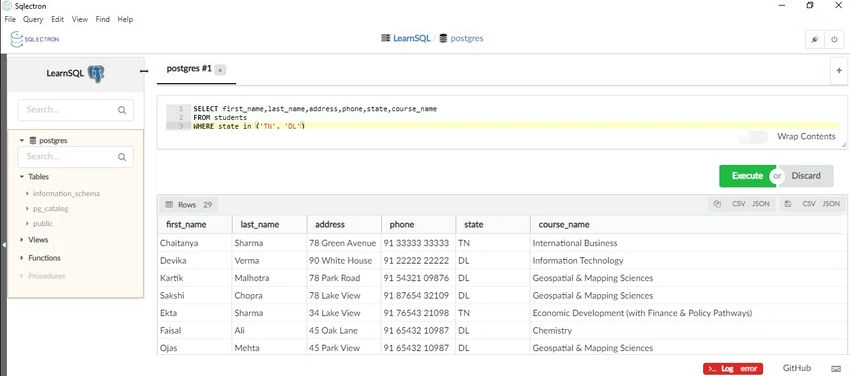Open the Edit menu
Screen dimensions: 850x376
coord(57,19)
